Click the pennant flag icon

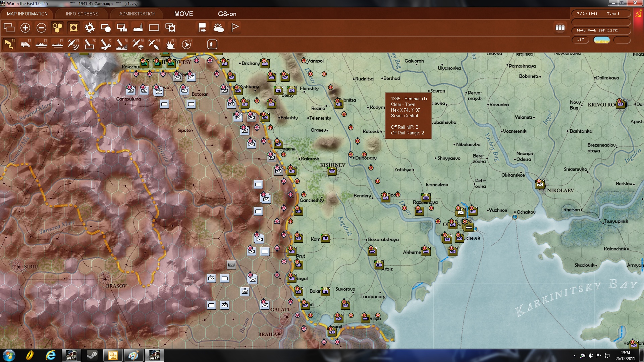(234, 28)
